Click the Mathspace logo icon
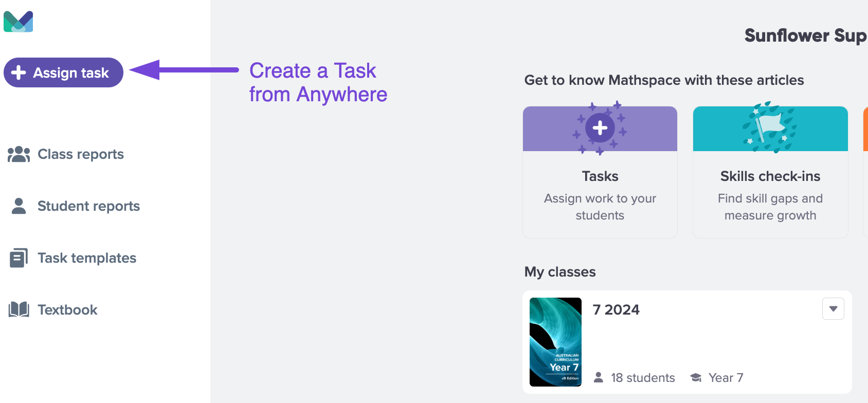 tap(19, 22)
